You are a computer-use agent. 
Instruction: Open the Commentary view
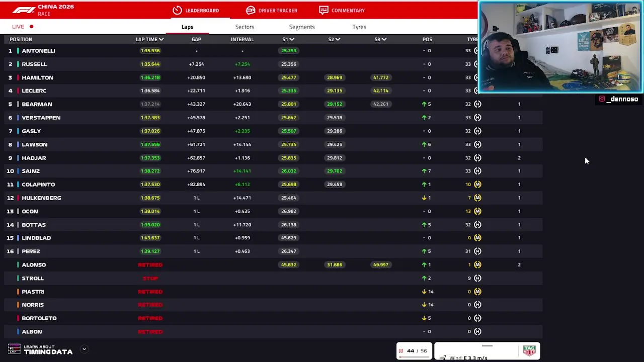tap(342, 10)
